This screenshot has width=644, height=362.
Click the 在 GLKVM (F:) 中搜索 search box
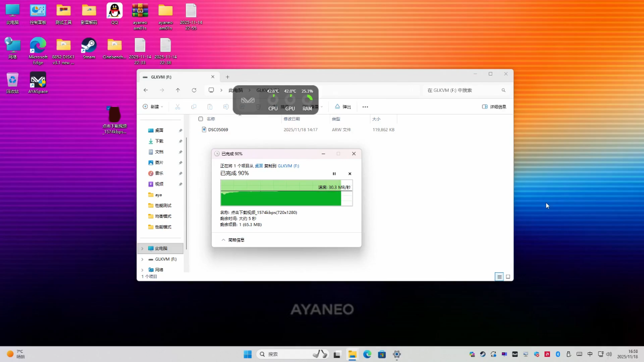click(x=462, y=90)
